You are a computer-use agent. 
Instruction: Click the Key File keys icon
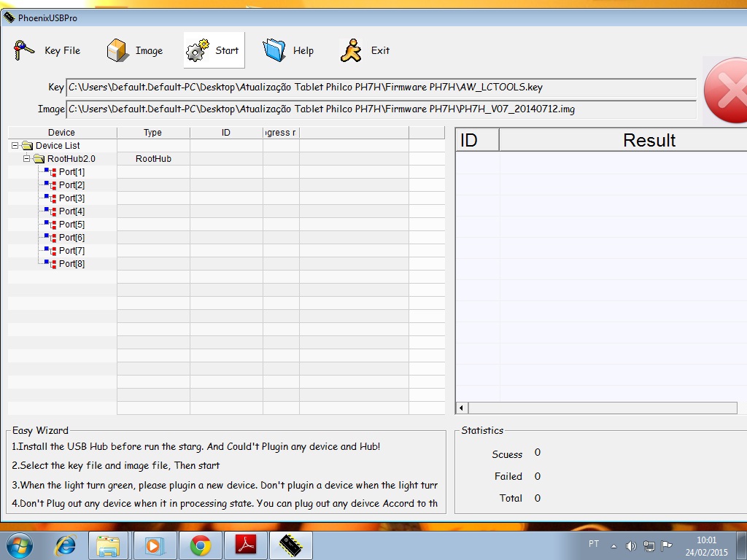point(24,50)
